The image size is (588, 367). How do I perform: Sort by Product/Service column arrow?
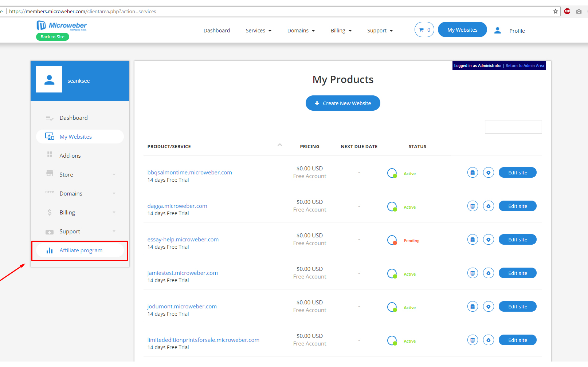click(280, 145)
